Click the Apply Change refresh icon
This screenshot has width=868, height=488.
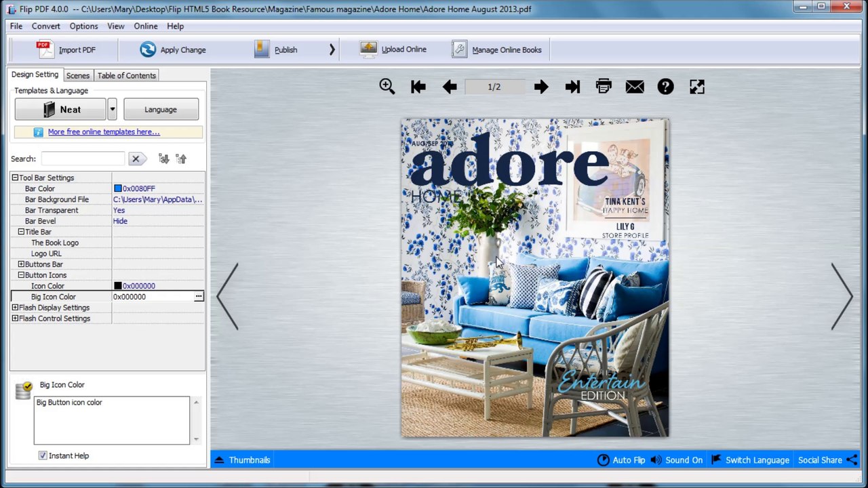pyautogui.click(x=148, y=49)
